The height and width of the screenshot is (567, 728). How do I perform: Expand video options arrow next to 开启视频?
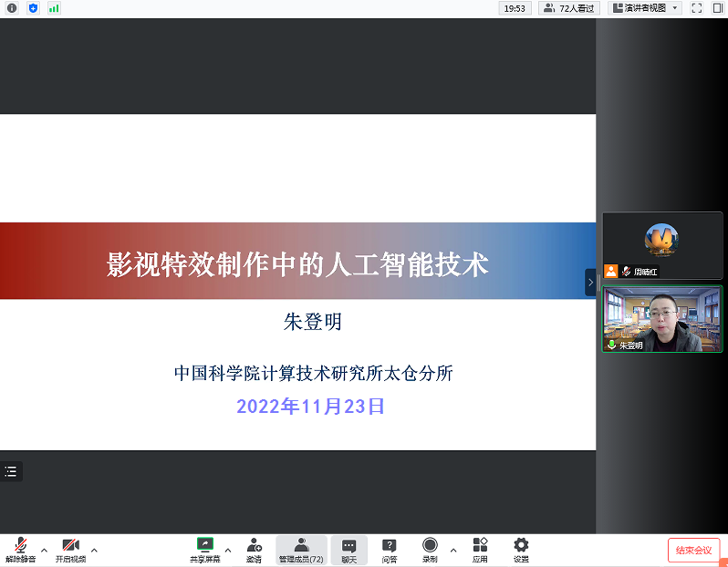coord(94,551)
